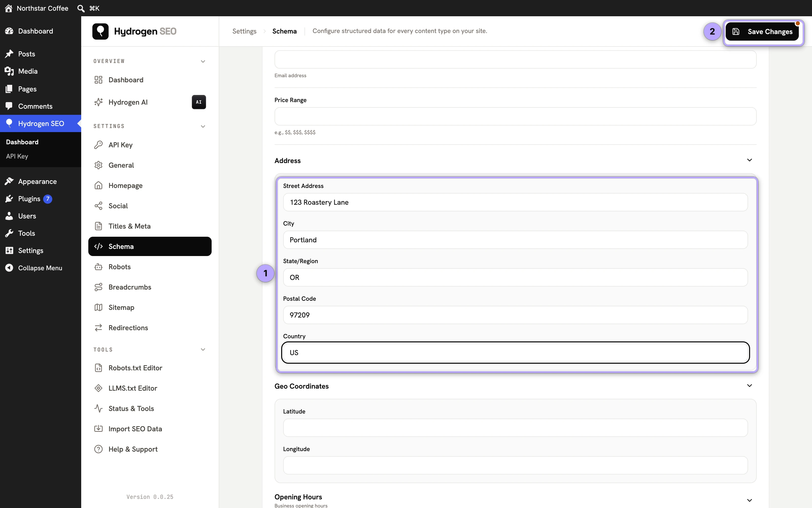Screen dimensions: 812x508
Task: Click the Redirections arrows icon
Action: click(x=98, y=328)
